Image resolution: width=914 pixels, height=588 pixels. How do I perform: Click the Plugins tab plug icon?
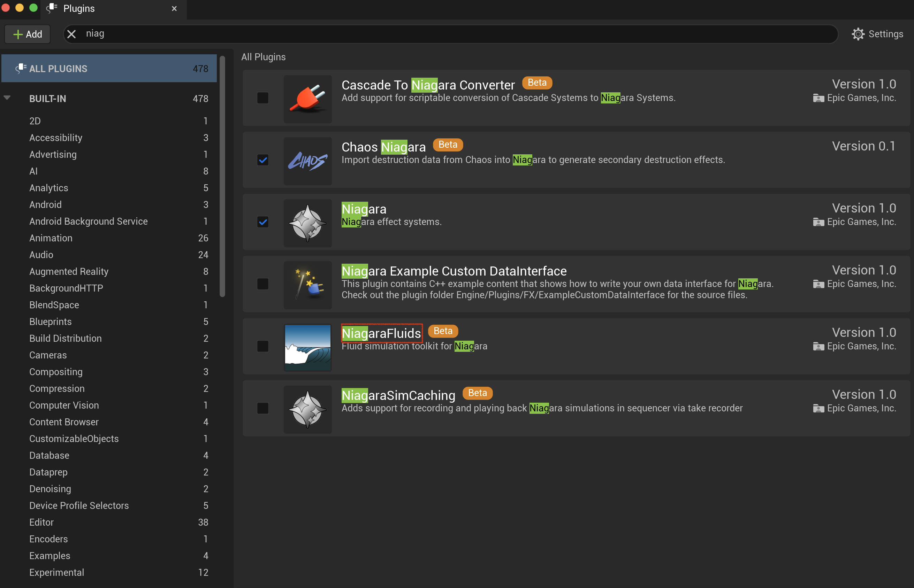pos(52,8)
